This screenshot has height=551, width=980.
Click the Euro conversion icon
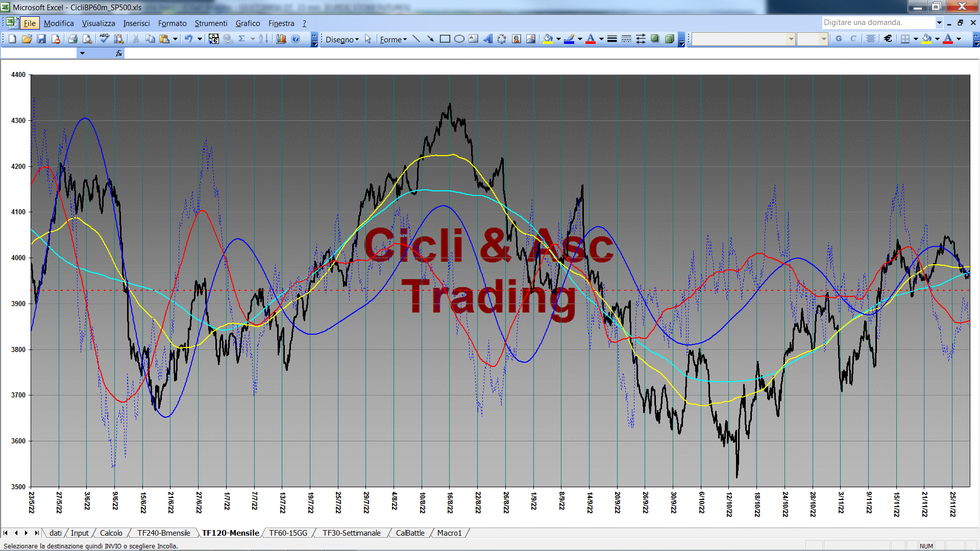click(x=214, y=39)
